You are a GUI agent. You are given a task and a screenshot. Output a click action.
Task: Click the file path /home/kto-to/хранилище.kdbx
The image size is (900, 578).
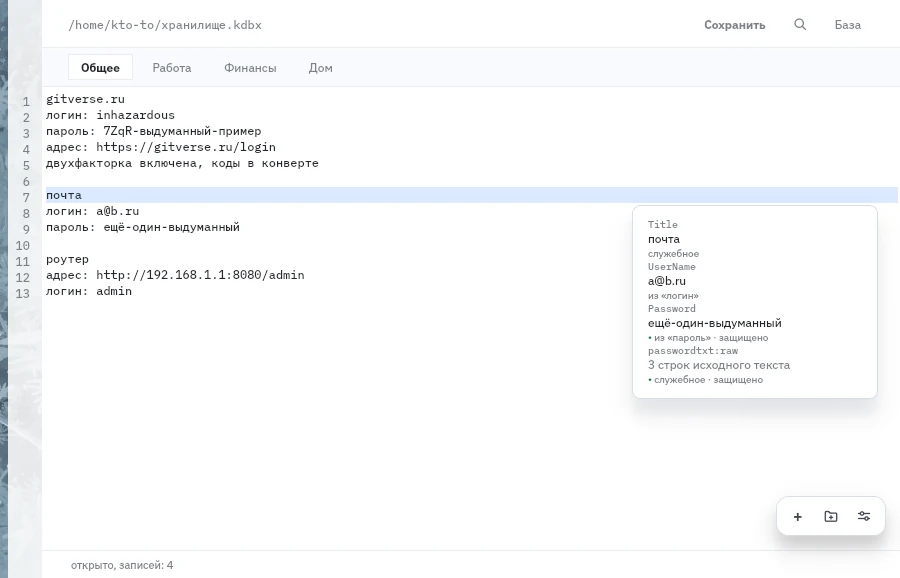165,25
